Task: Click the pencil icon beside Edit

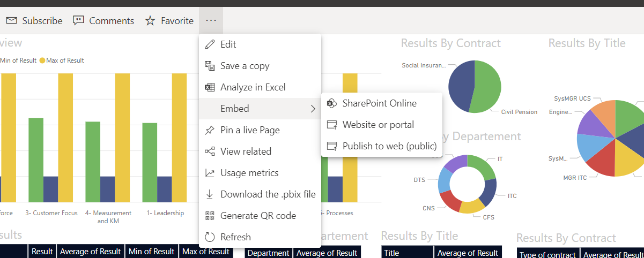Action: (x=210, y=44)
